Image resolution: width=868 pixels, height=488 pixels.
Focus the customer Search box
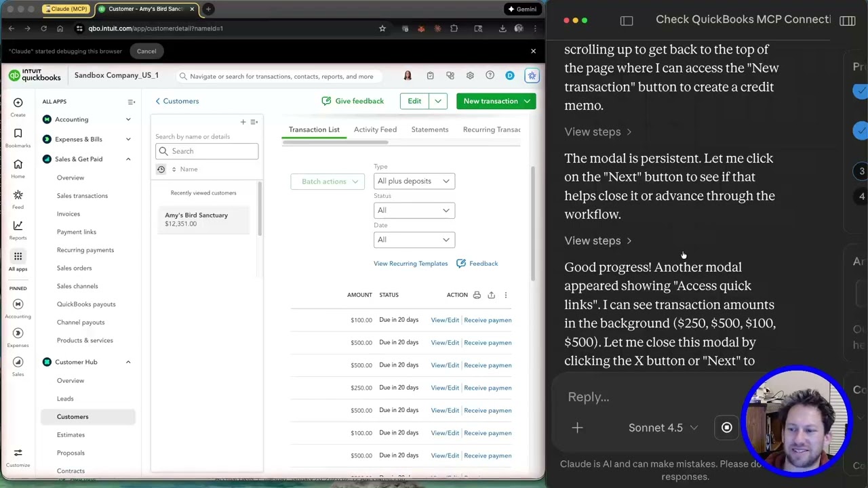[207, 151]
